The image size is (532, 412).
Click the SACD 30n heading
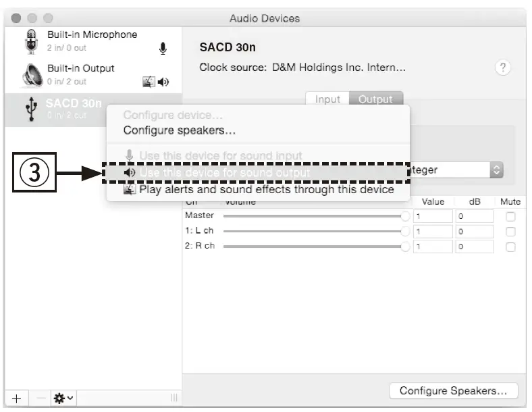pos(228,47)
